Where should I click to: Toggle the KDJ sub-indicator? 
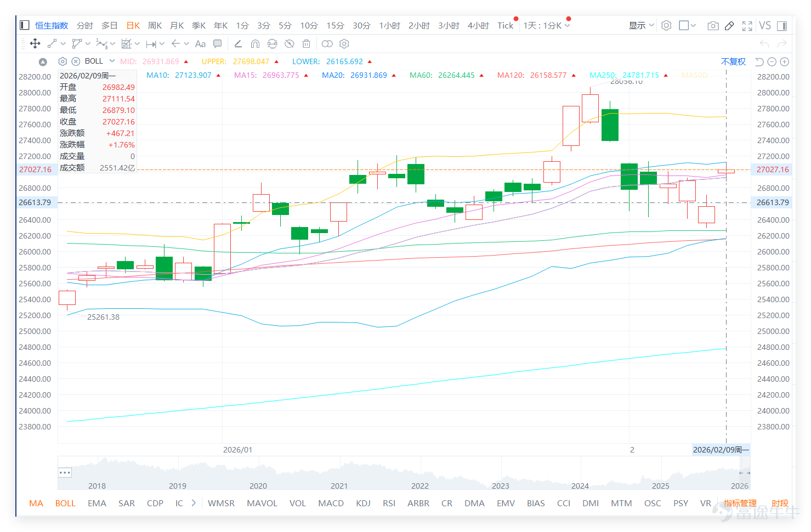[x=363, y=503]
